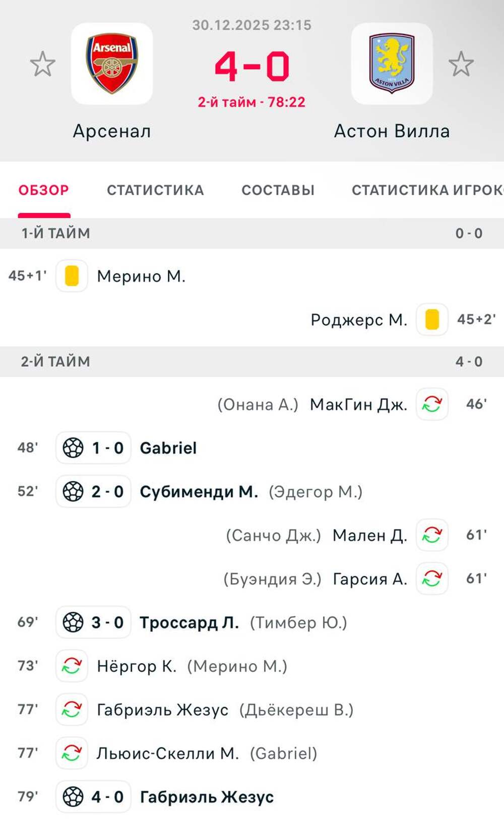
Task: Toggle favorite star for Arsenal
Action: click(42, 64)
